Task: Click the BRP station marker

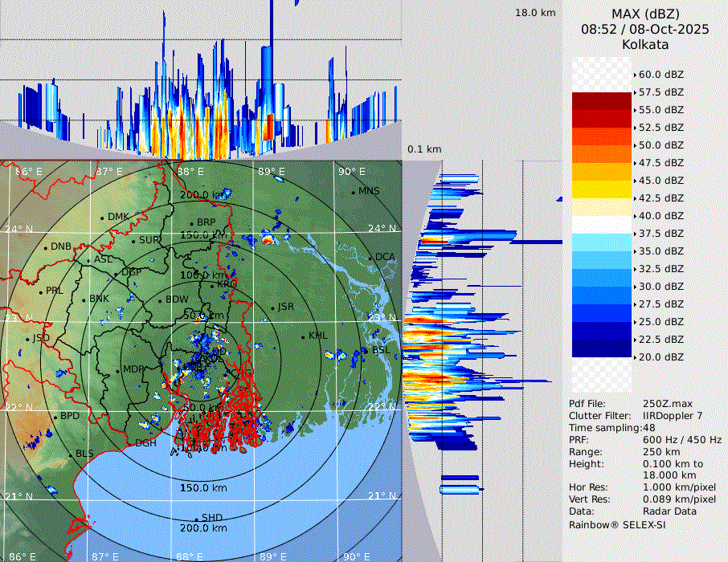Action: 191,222
